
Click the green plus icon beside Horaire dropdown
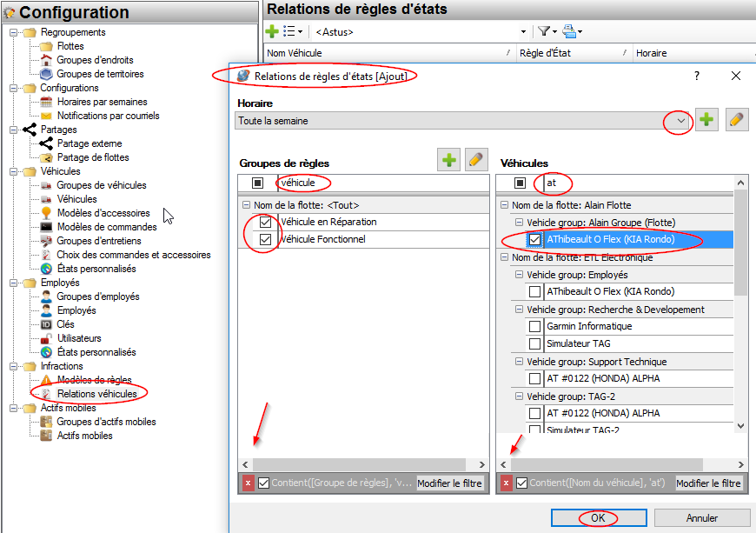[x=707, y=121]
